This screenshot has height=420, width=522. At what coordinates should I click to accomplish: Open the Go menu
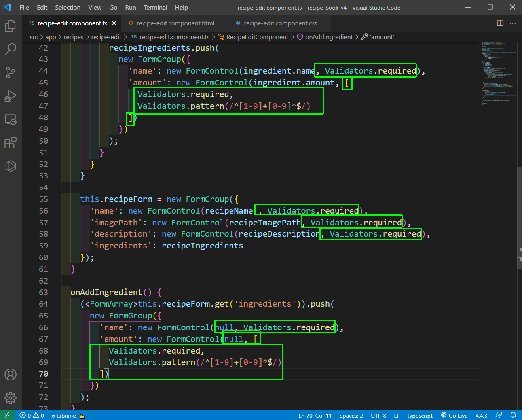coord(113,7)
